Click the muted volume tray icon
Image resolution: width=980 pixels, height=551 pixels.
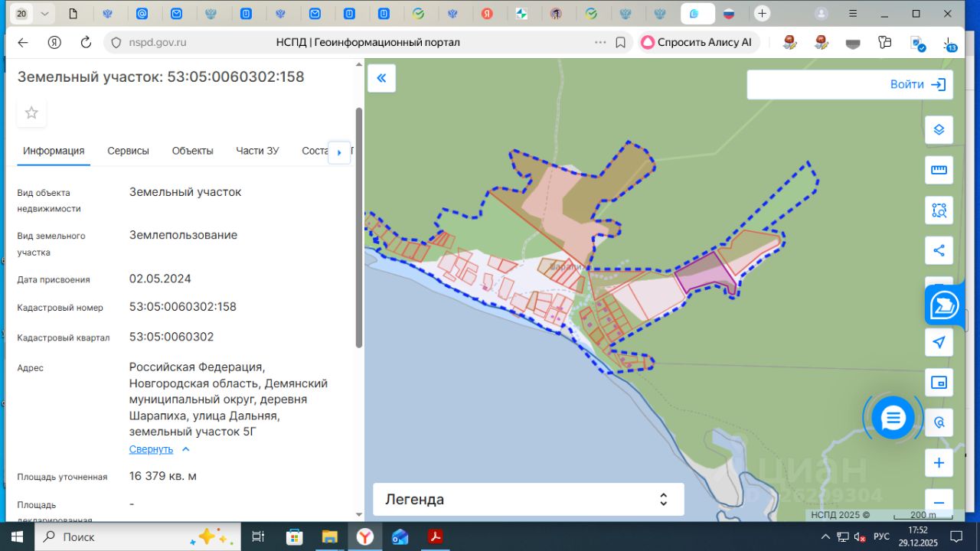click(x=859, y=536)
